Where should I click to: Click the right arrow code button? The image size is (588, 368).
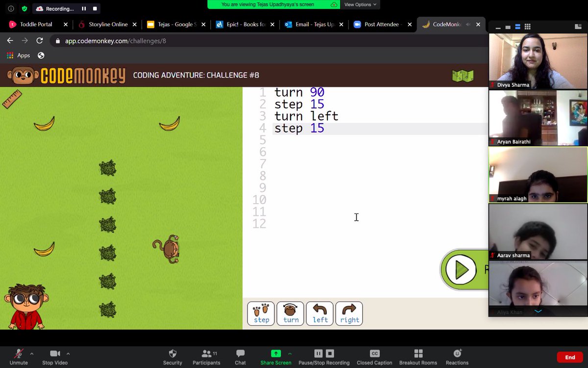coord(349,314)
